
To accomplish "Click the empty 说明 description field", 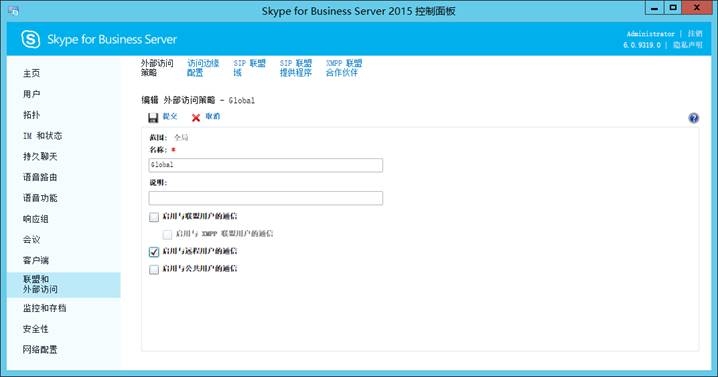I will pos(266,198).
